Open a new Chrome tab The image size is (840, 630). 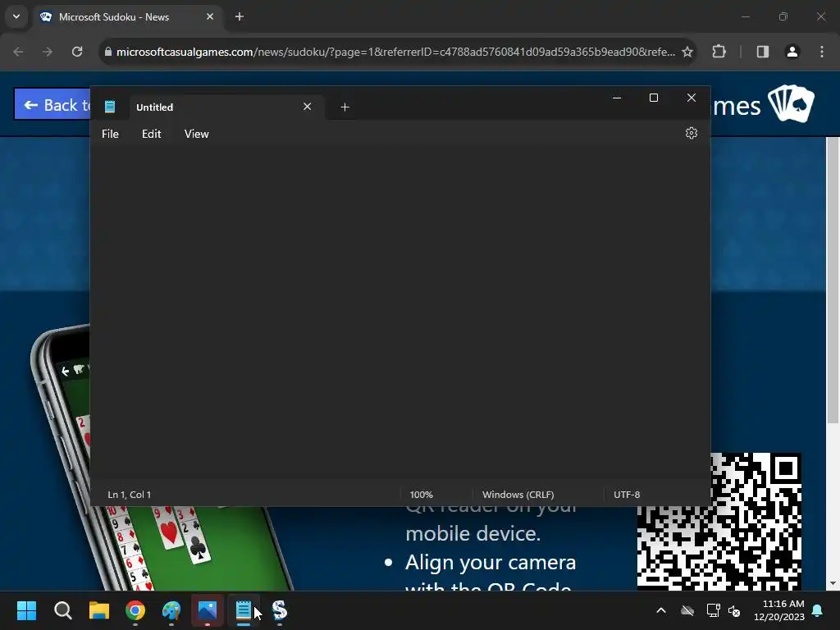point(240,16)
